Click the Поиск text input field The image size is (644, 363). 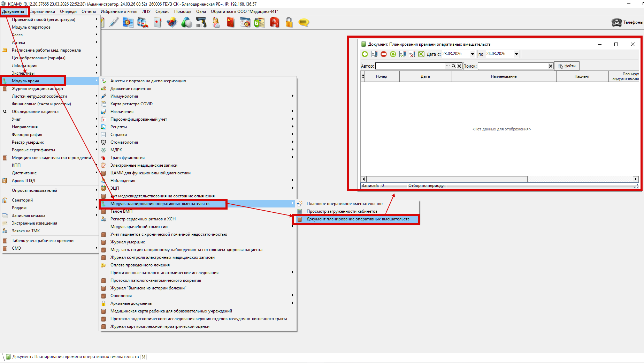[x=513, y=66]
